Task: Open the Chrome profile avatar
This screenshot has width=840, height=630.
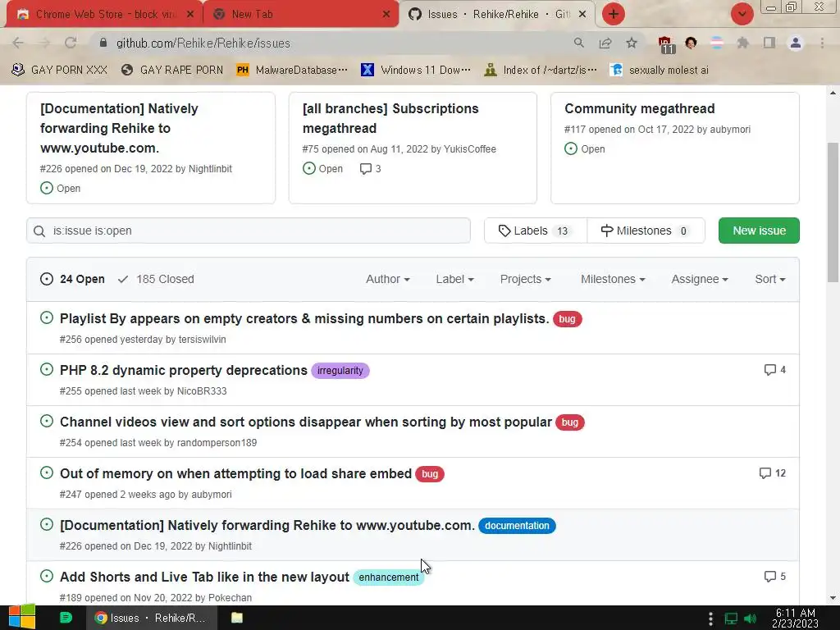Action: [796, 43]
